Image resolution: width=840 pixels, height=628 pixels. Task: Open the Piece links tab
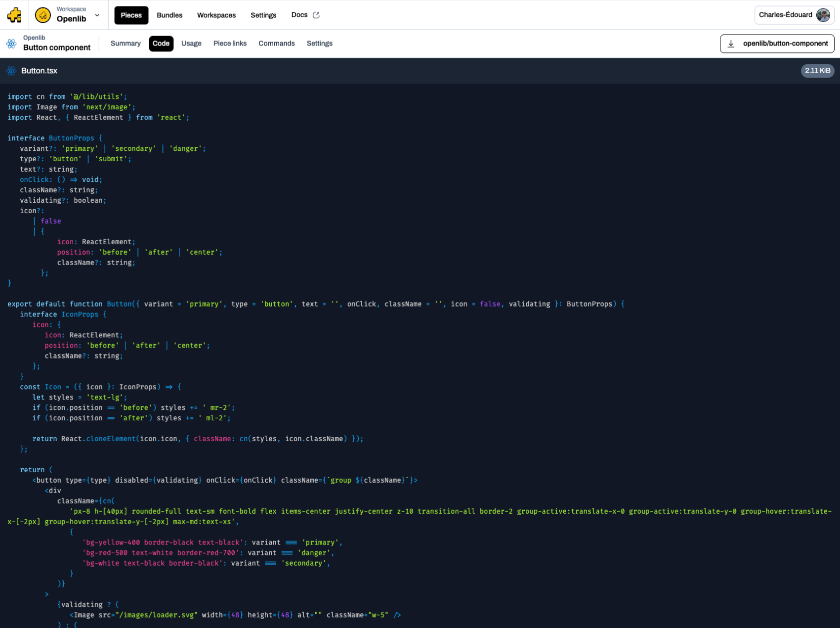230,44
